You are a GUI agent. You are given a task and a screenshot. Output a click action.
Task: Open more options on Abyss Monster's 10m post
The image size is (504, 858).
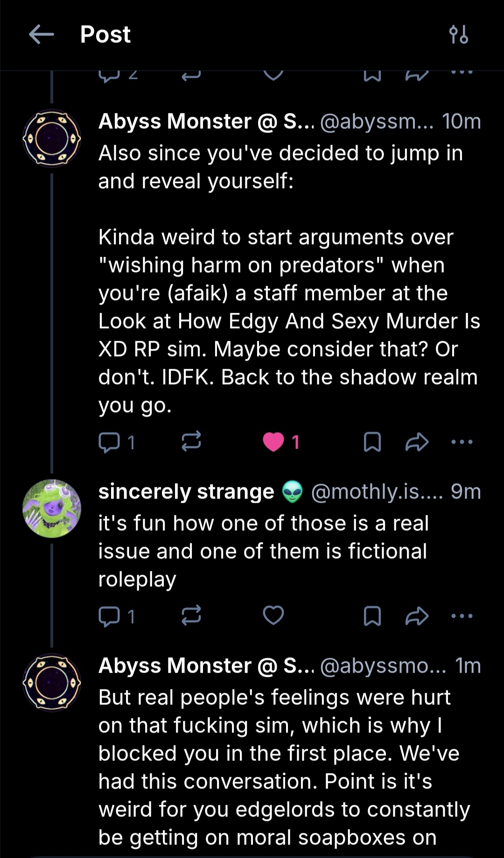[462, 442]
